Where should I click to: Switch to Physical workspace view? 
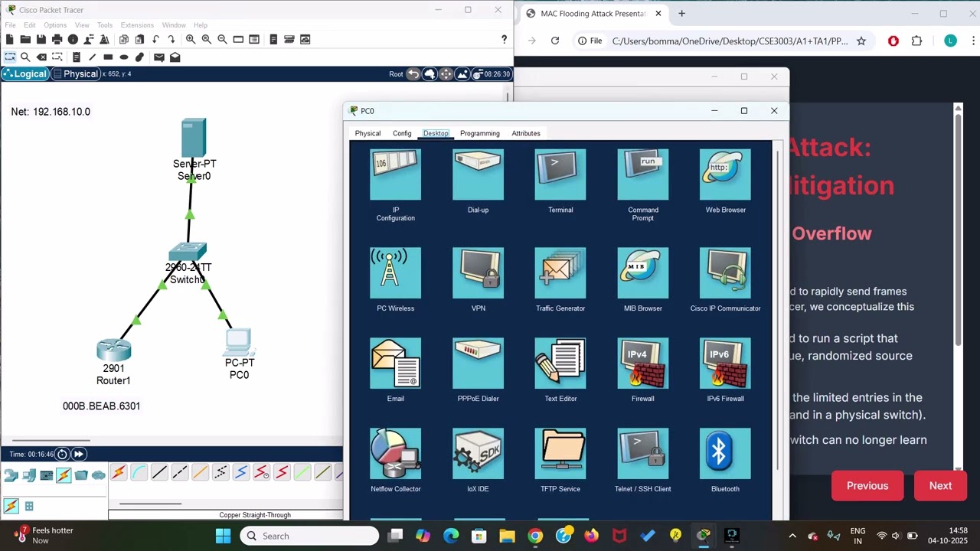click(76, 73)
